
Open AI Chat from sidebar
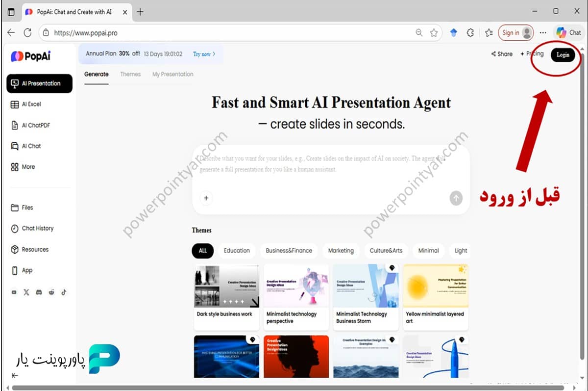(31, 146)
